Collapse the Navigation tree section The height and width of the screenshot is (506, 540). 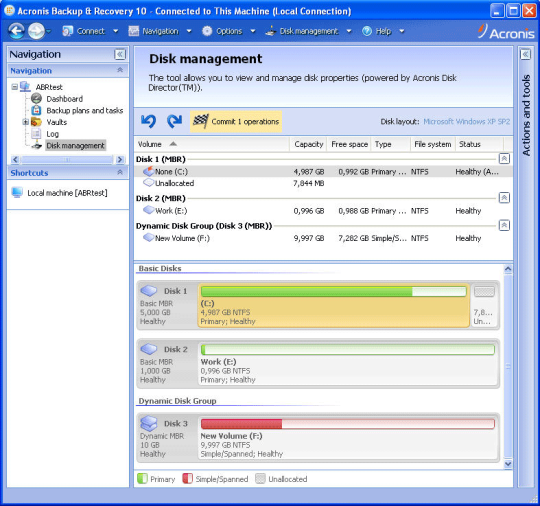[x=120, y=70]
